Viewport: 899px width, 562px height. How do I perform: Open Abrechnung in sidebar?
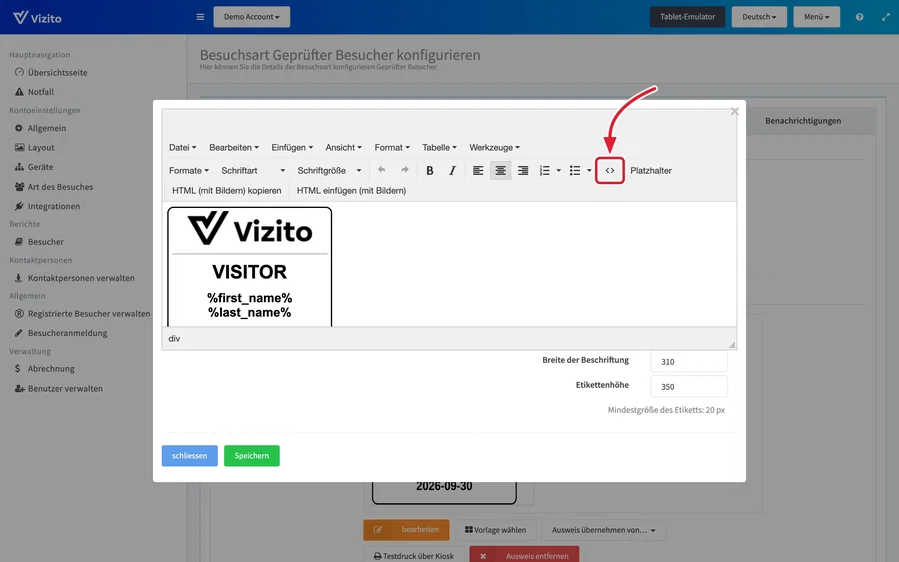(44, 369)
